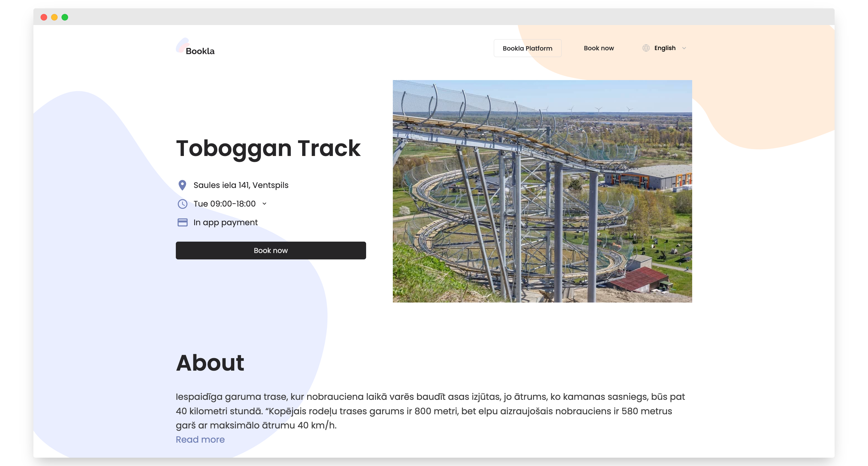The height and width of the screenshot is (466, 868).
Task: Click the green maximize window dot
Action: coord(65,17)
